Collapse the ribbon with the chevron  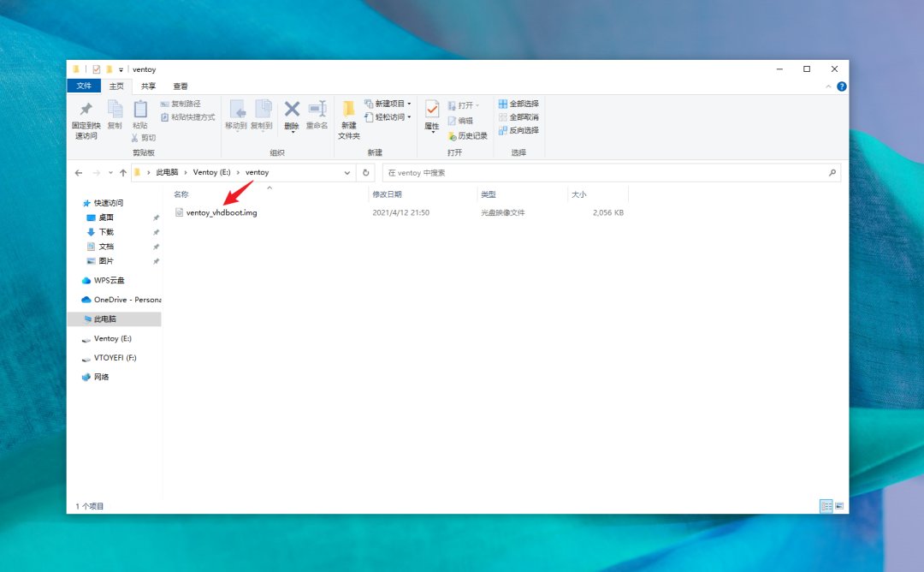(828, 86)
